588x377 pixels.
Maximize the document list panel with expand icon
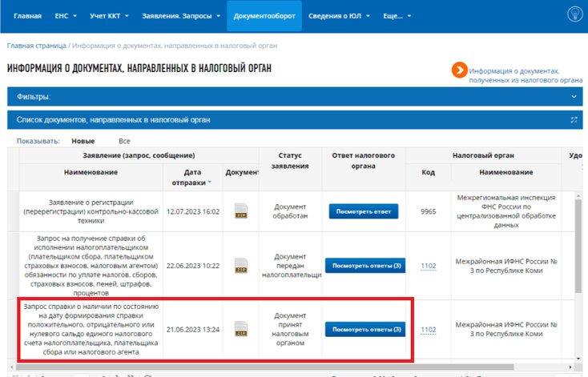[574, 120]
